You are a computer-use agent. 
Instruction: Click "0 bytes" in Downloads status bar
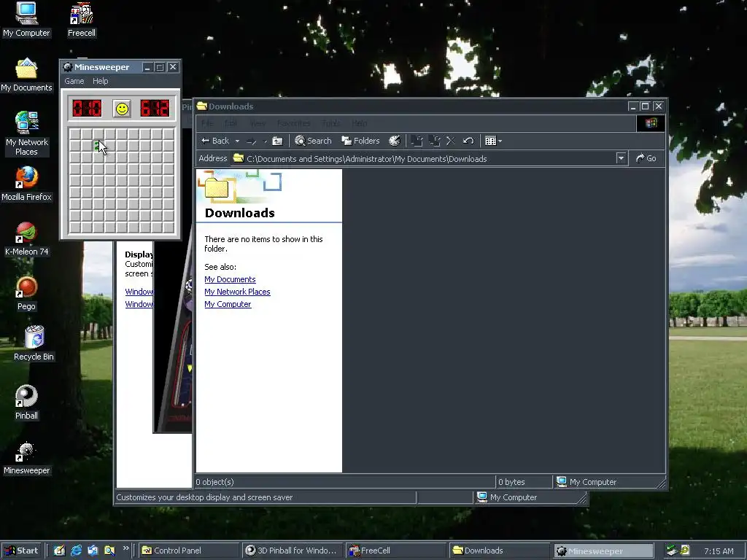511,482
